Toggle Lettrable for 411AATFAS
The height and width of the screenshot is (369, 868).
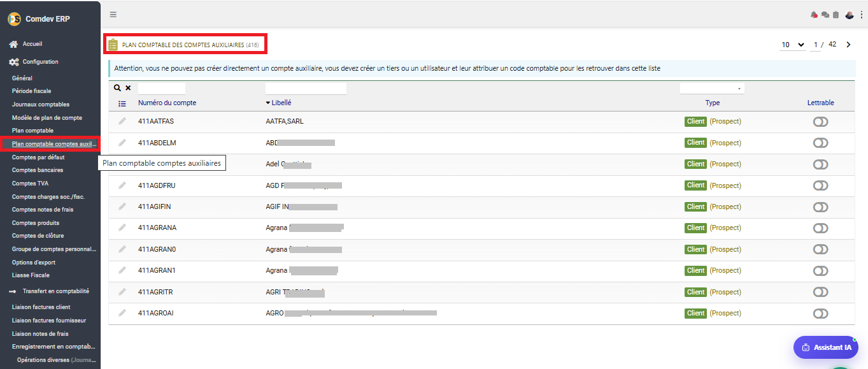[820, 122]
